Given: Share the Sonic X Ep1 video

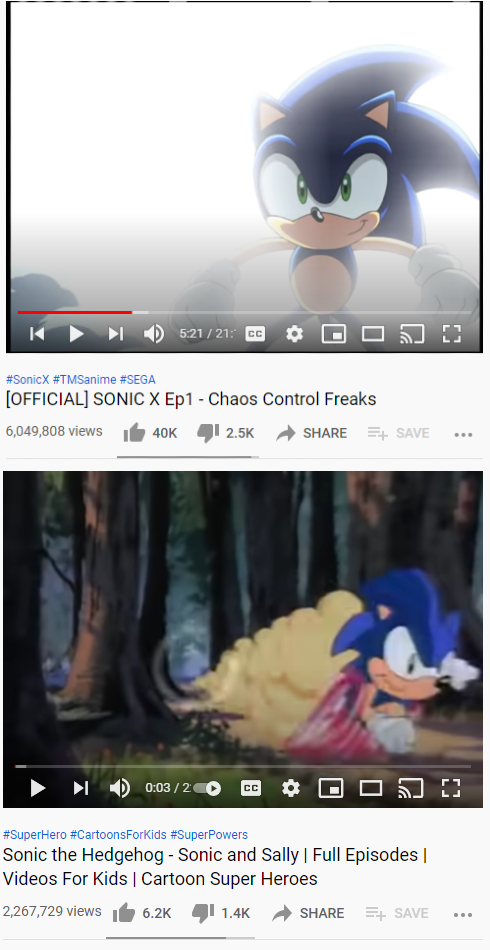Looking at the screenshot, I should coord(311,433).
